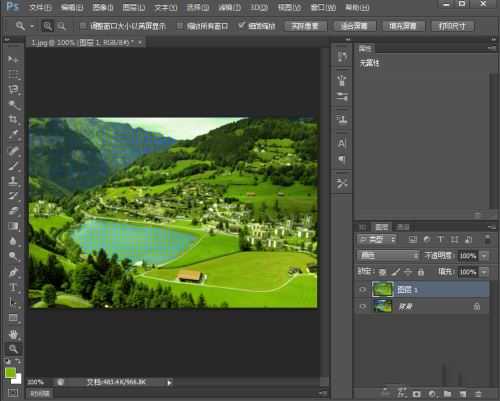Image resolution: width=500 pixels, height=401 pixels.
Task: Hide the 背景 layer visibility
Action: click(362, 306)
